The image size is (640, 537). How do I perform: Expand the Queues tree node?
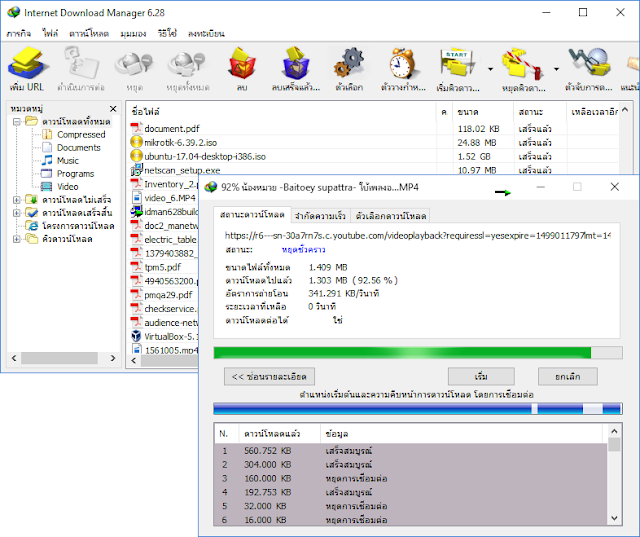(x=17, y=239)
